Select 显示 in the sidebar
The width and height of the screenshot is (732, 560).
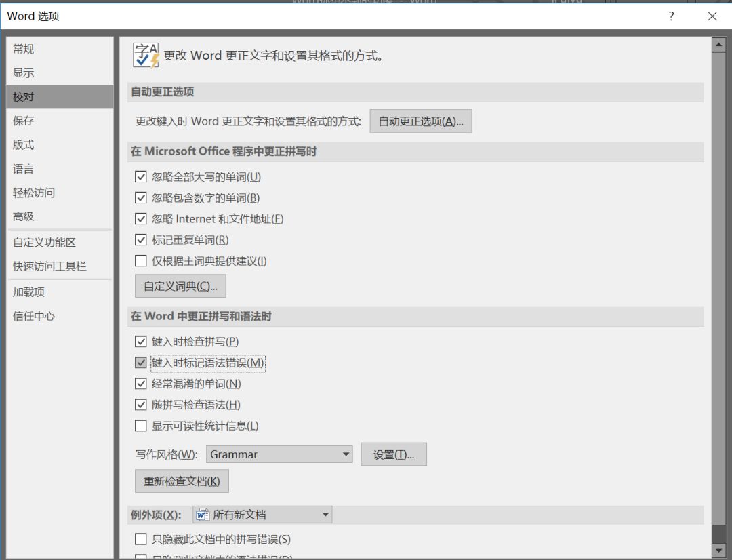tap(60, 73)
